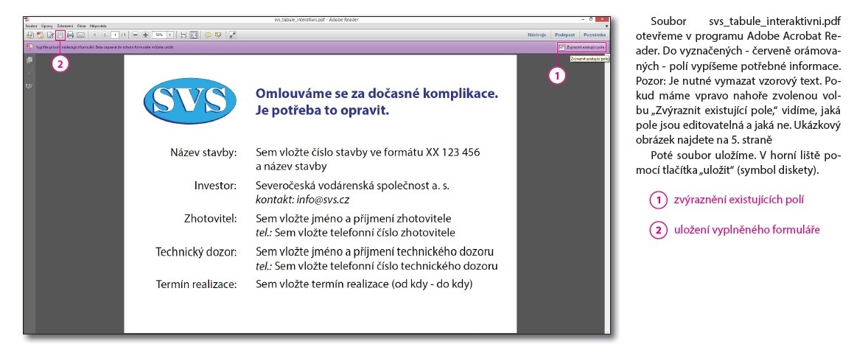Select the fit width scrolling mode icon
Screen dimensions: 868x361
(183, 35)
